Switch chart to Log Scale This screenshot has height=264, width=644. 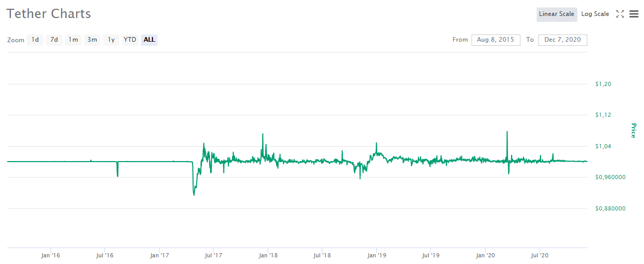595,14
